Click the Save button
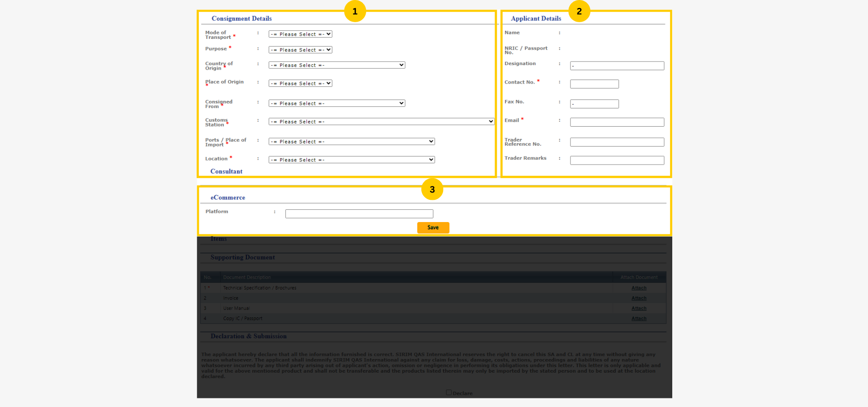The width and height of the screenshot is (868, 407). pyautogui.click(x=433, y=227)
